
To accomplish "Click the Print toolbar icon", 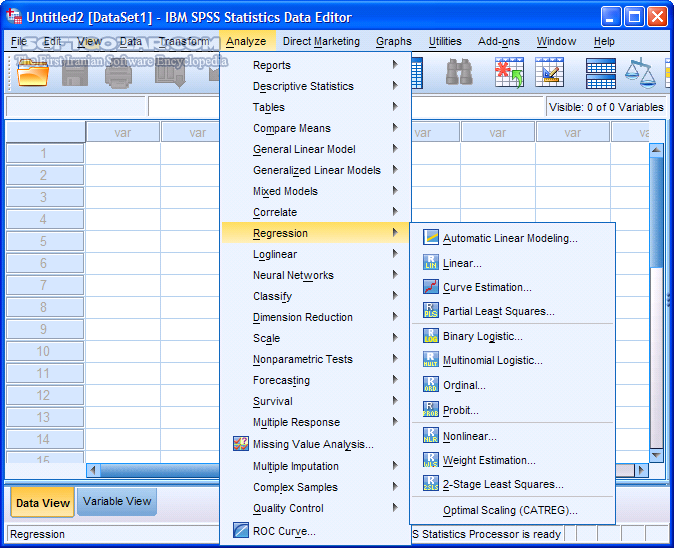I will pos(119,74).
